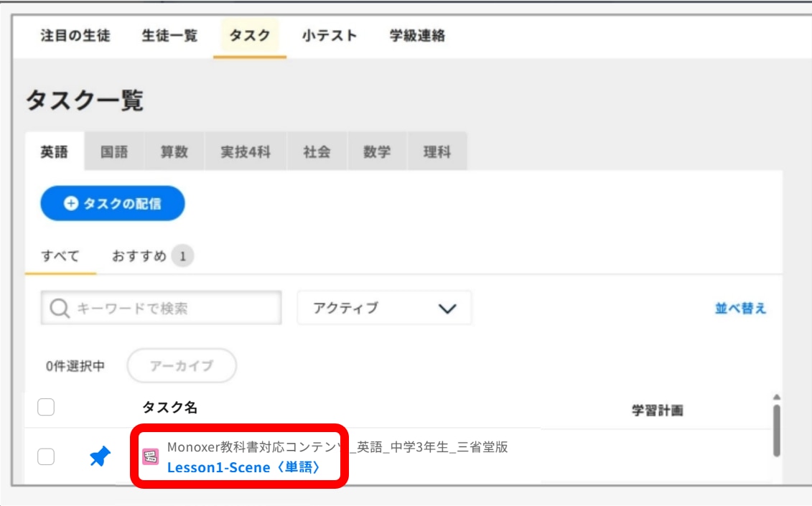This screenshot has width=812, height=506.
Task: Switch to the 注目の生徒 tab
Action: tap(75, 35)
